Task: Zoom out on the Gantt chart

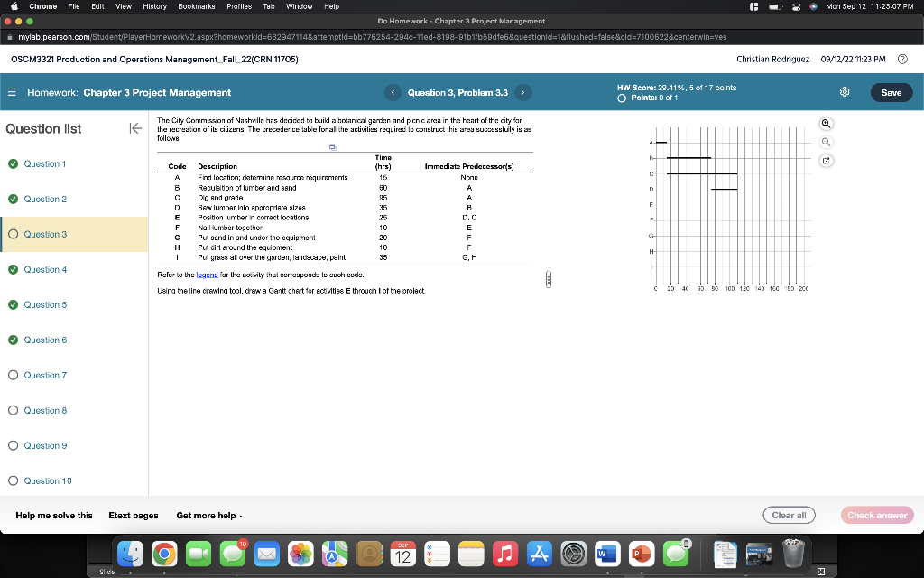Action: tap(827, 142)
